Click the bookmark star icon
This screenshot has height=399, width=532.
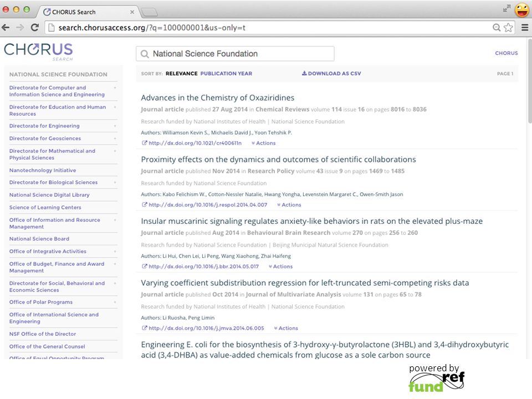[508, 28]
